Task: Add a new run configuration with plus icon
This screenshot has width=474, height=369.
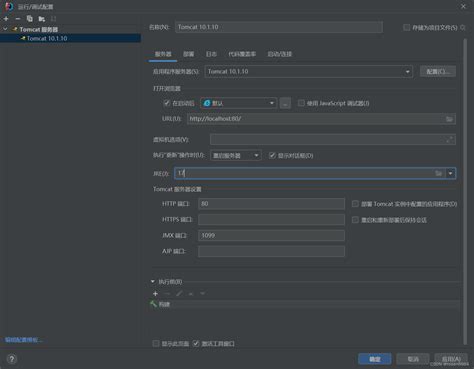Action: pos(6,19)
